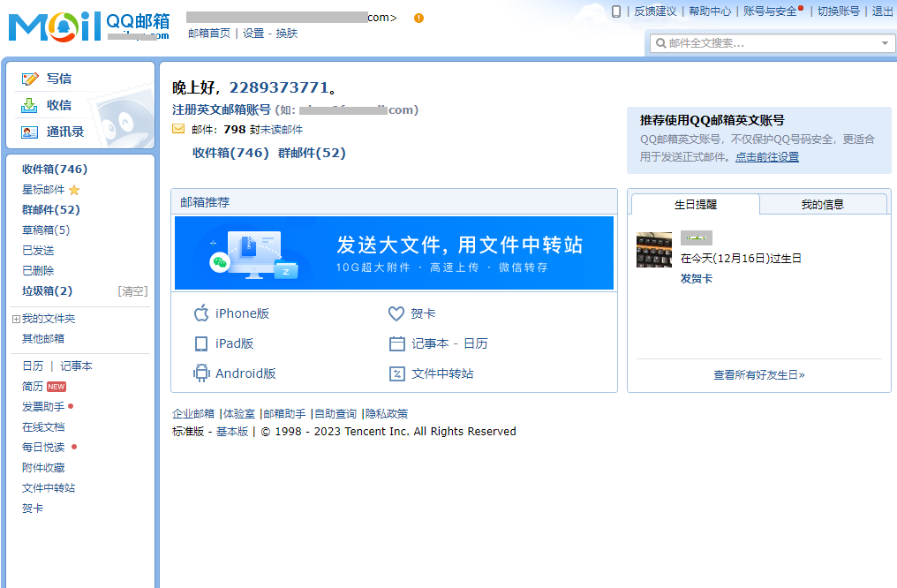Open 通讯录 contacts
Viewport: 897px width, 588px height.
point(65,132)
